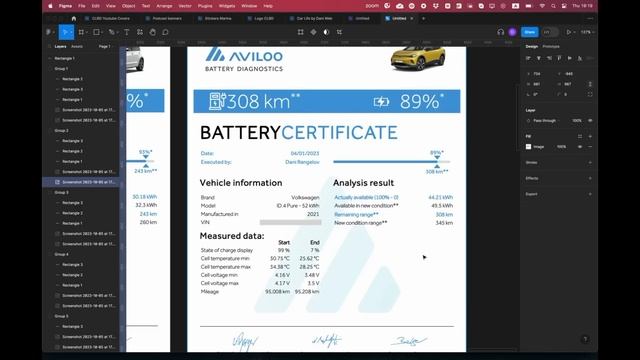Screen dimensions: 640x360
Task: Select the Rectangle shape tool
Action: pyautogui.click(x=96, y=32)
